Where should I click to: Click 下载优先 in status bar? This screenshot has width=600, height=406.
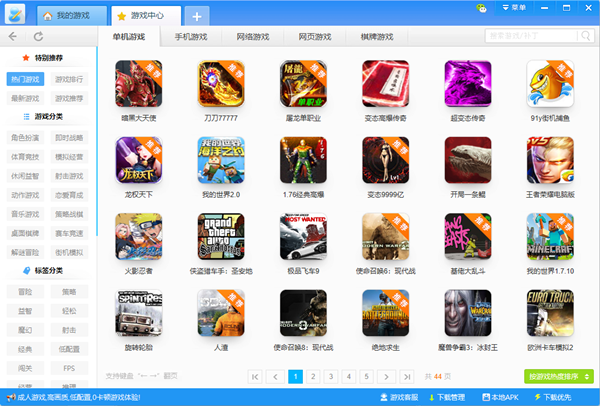553,398
